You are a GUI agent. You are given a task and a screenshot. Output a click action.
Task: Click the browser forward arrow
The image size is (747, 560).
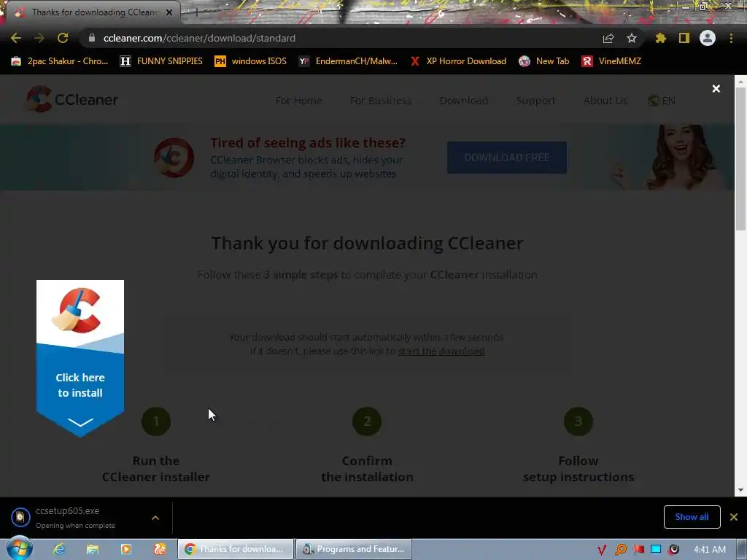coord(39,38)
